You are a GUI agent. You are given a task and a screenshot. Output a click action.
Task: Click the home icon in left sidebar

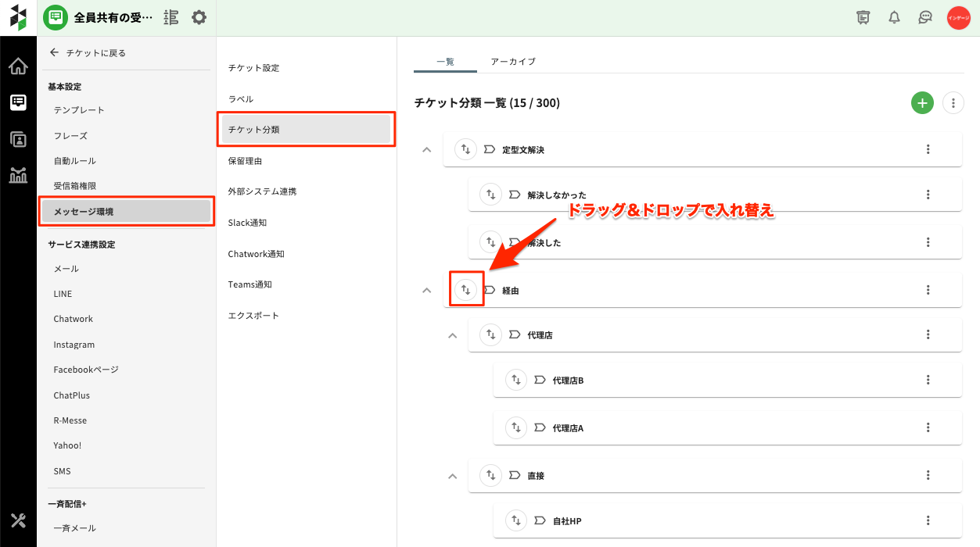click(18, 66)
